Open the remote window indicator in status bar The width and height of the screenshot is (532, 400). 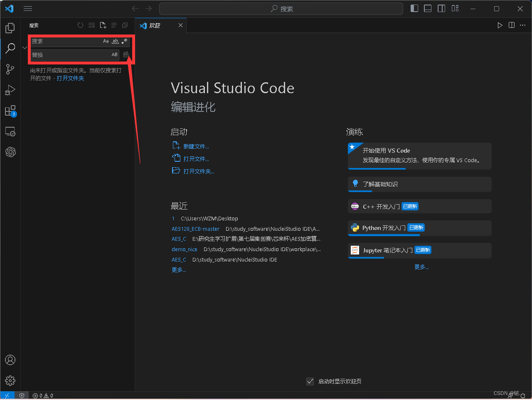[7, 395]
